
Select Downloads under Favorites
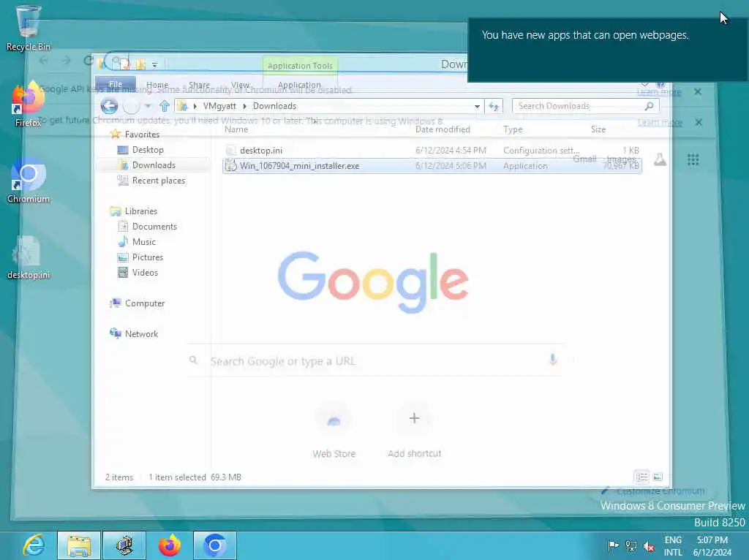154,164
